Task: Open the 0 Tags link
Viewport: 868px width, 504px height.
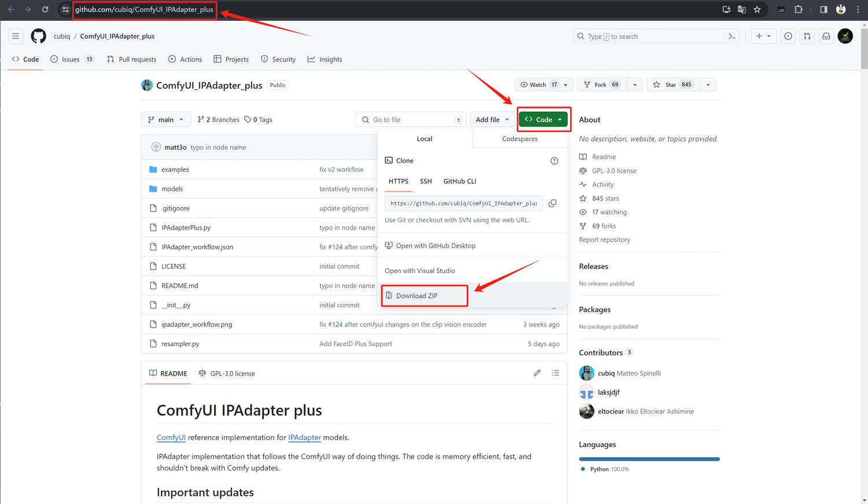Action: (258, 120)
